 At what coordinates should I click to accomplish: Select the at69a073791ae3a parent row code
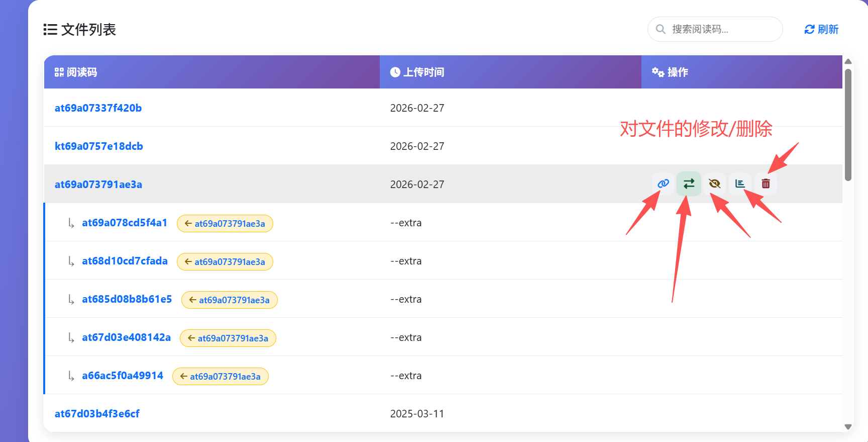[x=98, y=185]
